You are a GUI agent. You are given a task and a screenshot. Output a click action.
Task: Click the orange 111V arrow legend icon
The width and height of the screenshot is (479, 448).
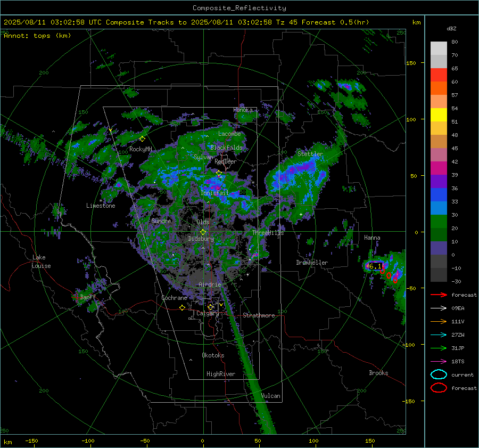click(x=439, y=321)
